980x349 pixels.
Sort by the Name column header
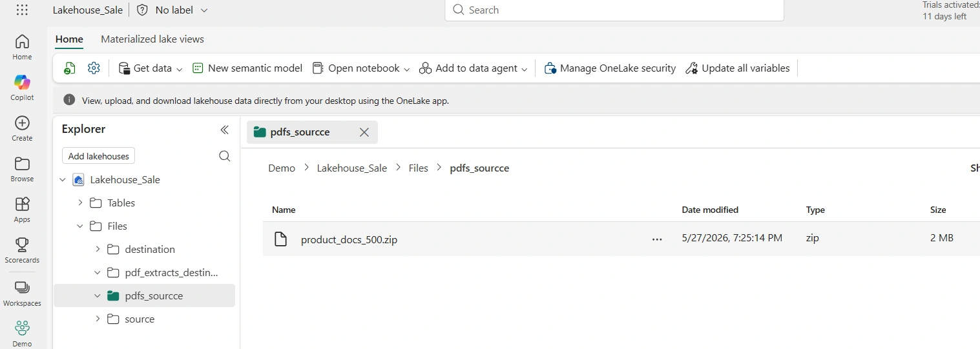coord(284,210)
